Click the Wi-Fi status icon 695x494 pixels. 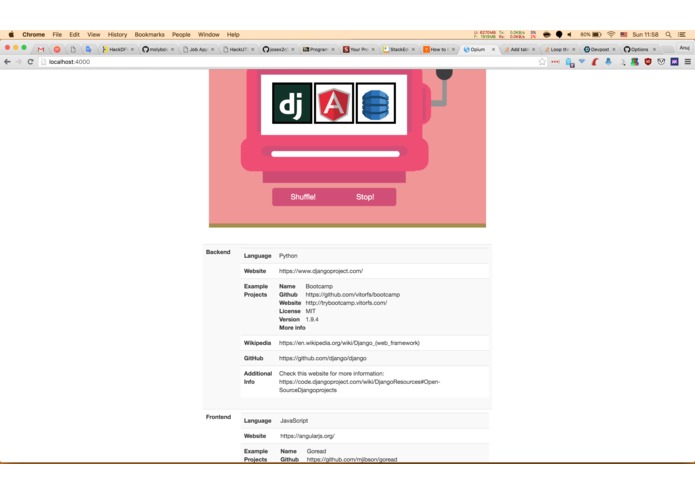[x=611, y=35]
